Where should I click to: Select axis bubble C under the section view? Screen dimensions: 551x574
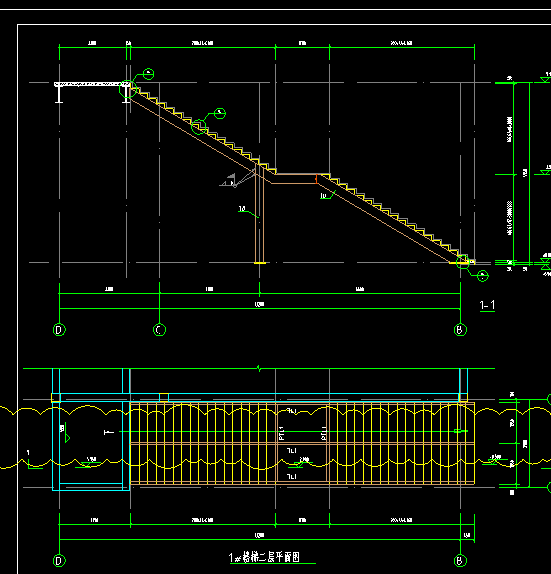159,330
